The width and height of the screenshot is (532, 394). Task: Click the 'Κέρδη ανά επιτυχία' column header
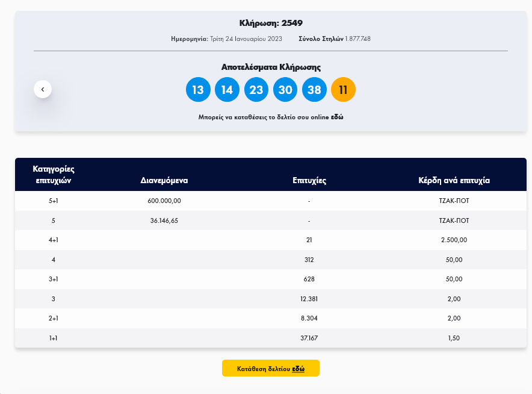click(x=454, y=180)
